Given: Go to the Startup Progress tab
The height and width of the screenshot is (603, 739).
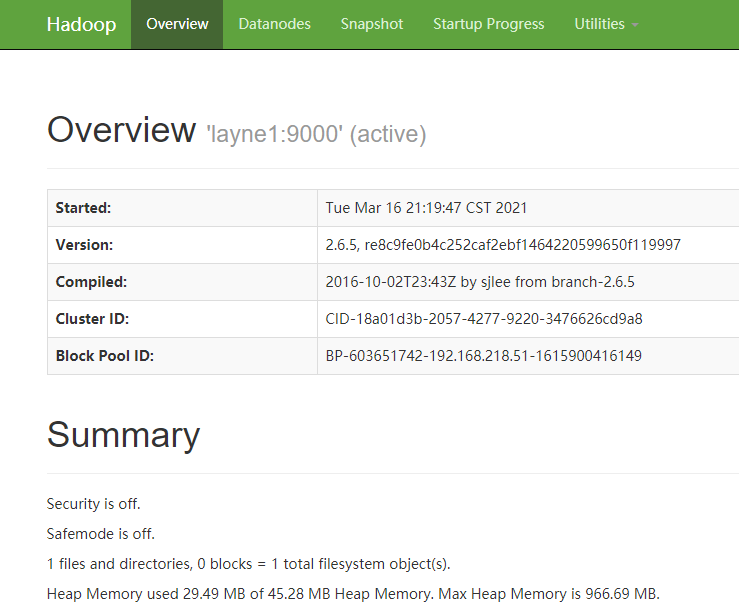Looking at the screenshot, I should (x=489, y=24).
